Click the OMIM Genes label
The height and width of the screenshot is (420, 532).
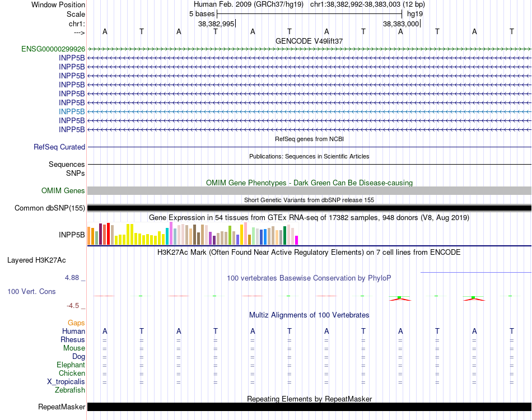[x=63, y=190]
